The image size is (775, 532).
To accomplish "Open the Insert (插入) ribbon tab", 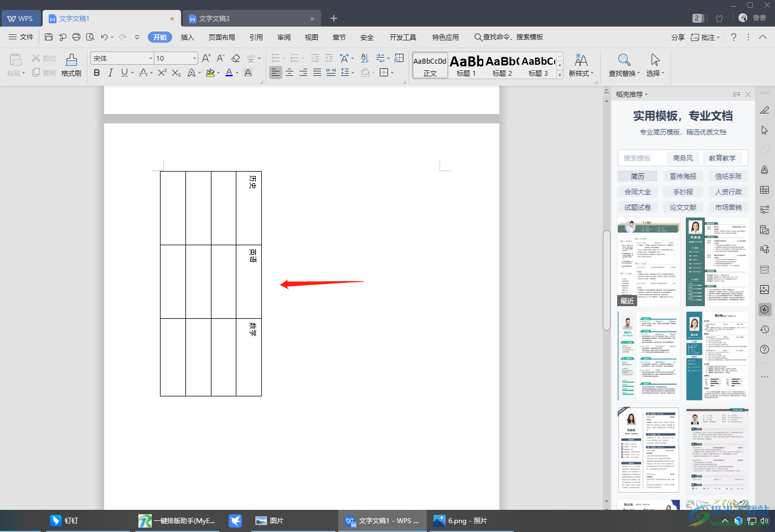I will tap(188, 37).
